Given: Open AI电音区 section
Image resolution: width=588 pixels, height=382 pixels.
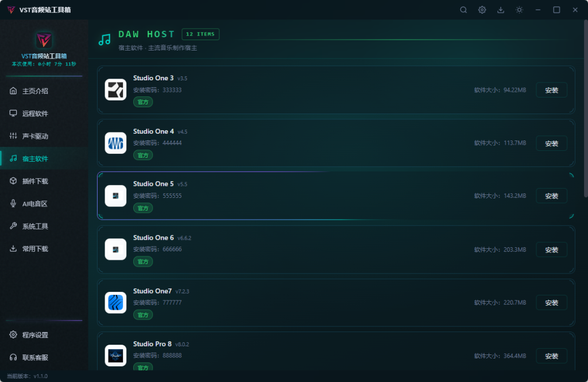Looking at the screenshot, I should click(44, 204).
